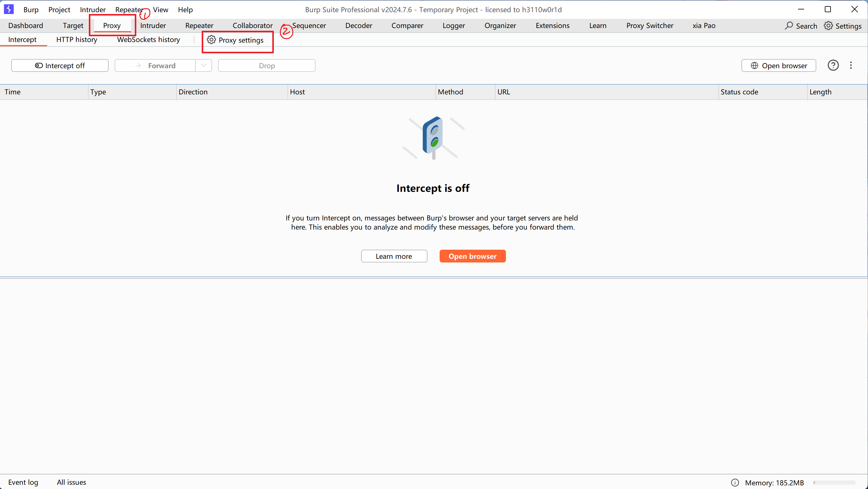This screenshot has height=489, width=868.
Task: Open the Proxy Switcher tab
Action: [x=650, y=26]
